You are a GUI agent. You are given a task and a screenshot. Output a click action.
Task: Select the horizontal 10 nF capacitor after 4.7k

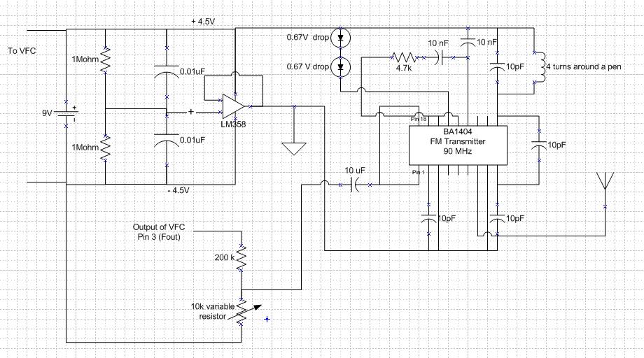[439, 58]
